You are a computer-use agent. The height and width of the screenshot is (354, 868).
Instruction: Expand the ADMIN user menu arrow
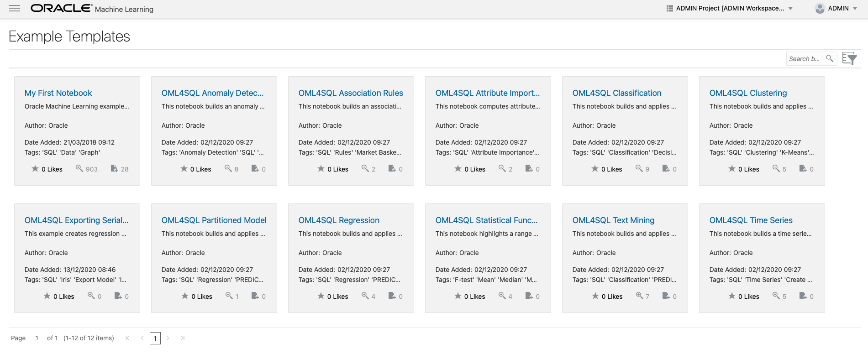point(855,9)
